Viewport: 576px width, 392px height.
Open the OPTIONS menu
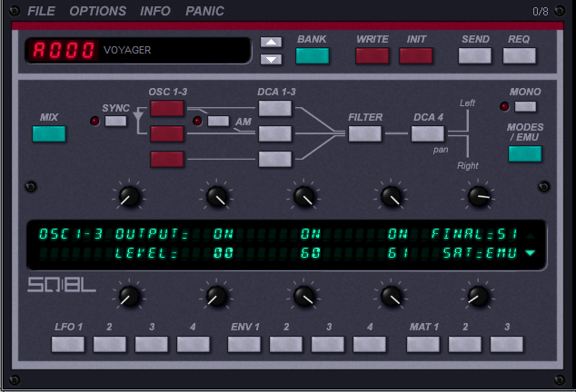click(x=98, y=12)
